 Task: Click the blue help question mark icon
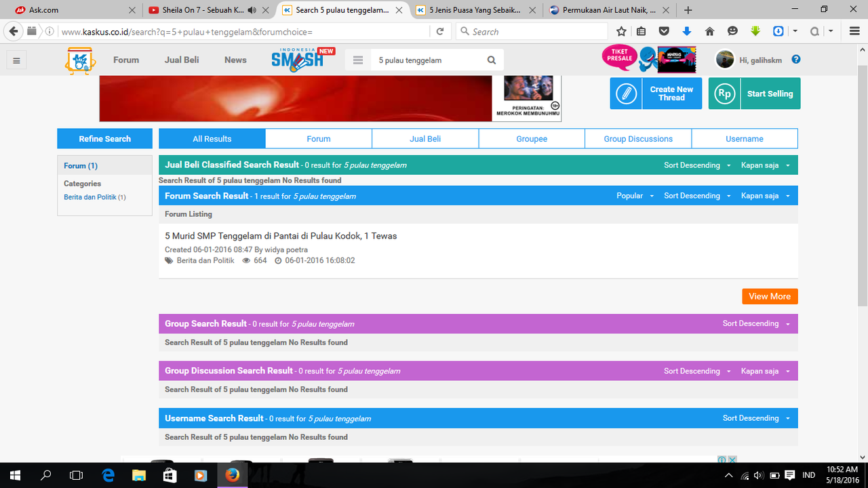[796, 60]
